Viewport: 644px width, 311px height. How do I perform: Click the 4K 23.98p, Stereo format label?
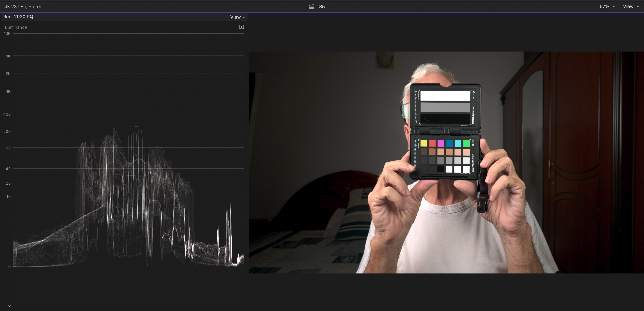click(23, 7)
